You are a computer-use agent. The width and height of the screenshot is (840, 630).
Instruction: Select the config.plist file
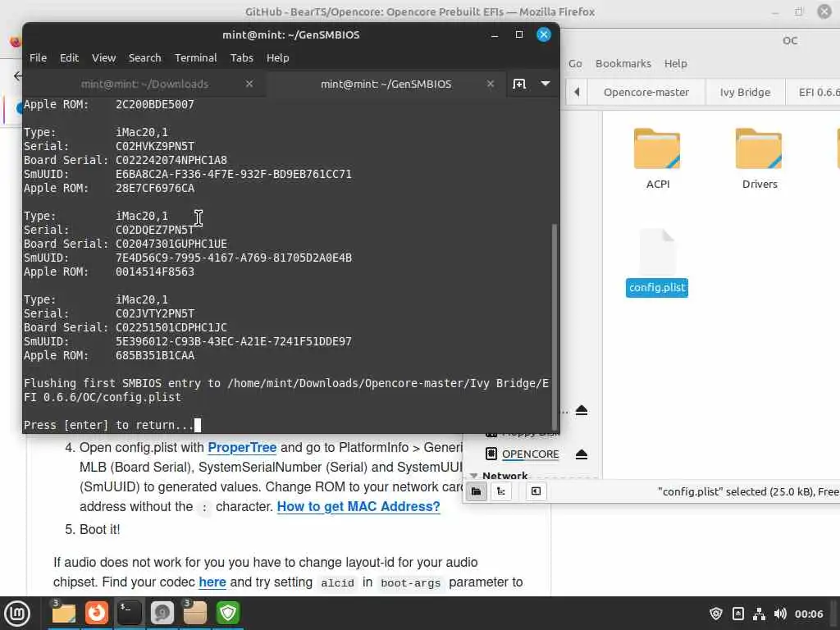657,262
